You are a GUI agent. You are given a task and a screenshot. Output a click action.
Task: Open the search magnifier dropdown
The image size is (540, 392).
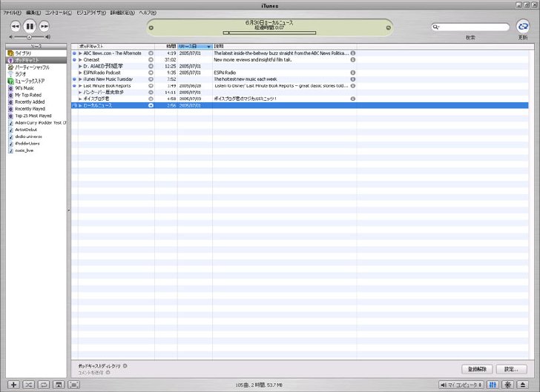(x=435, y=27)
